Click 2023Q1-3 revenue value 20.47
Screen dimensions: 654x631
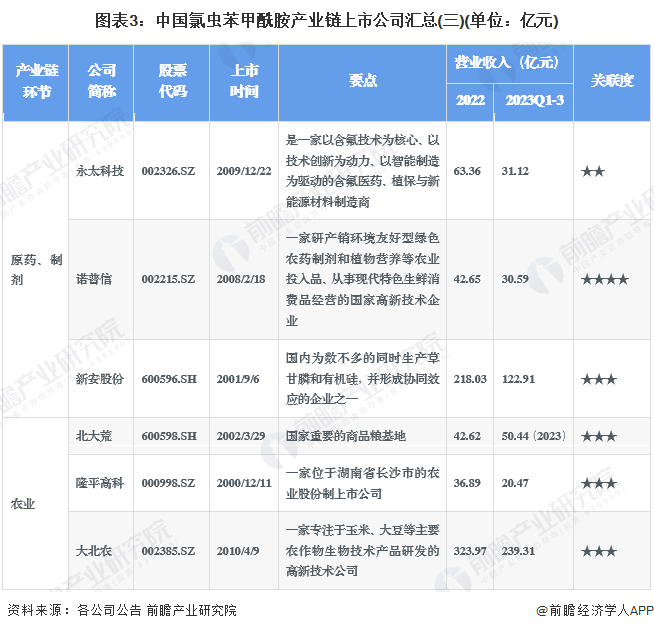pos(515,483)
